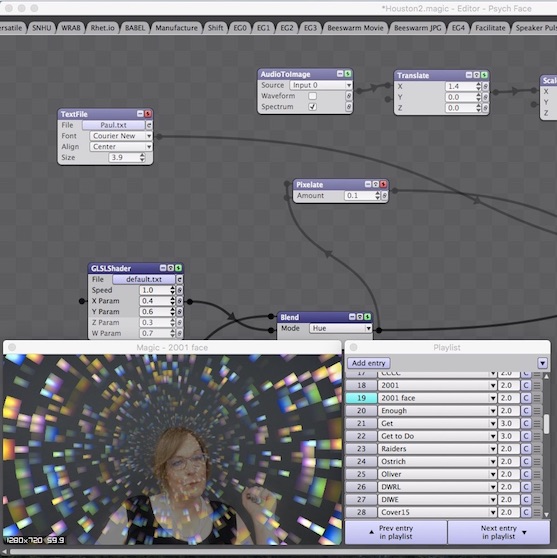
Task: Click the link icon beside Y Param
Action: click(x=180, y=311)
